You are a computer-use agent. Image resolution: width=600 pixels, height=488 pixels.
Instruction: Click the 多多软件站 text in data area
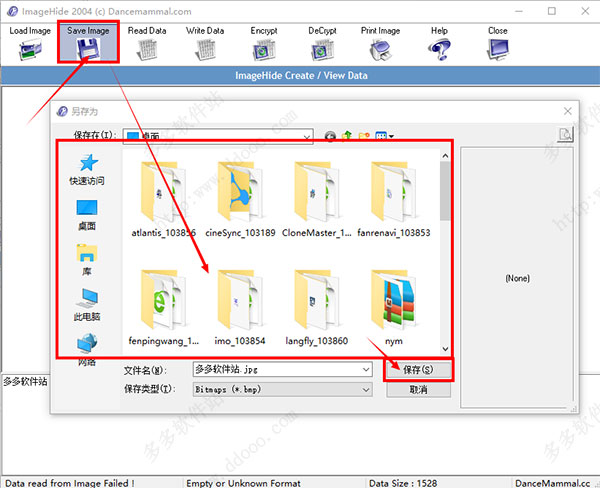tap(25, 382)
